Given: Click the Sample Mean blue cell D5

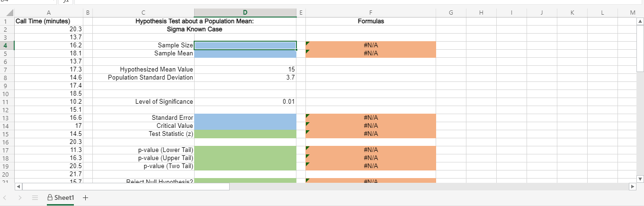Looking at the screenshot, I should tap(245, 54).
